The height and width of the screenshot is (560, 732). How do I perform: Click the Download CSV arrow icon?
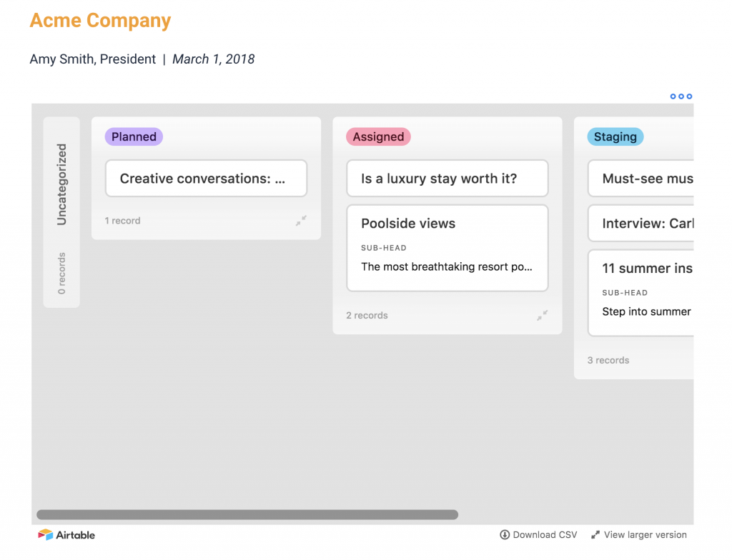point(504,534)
